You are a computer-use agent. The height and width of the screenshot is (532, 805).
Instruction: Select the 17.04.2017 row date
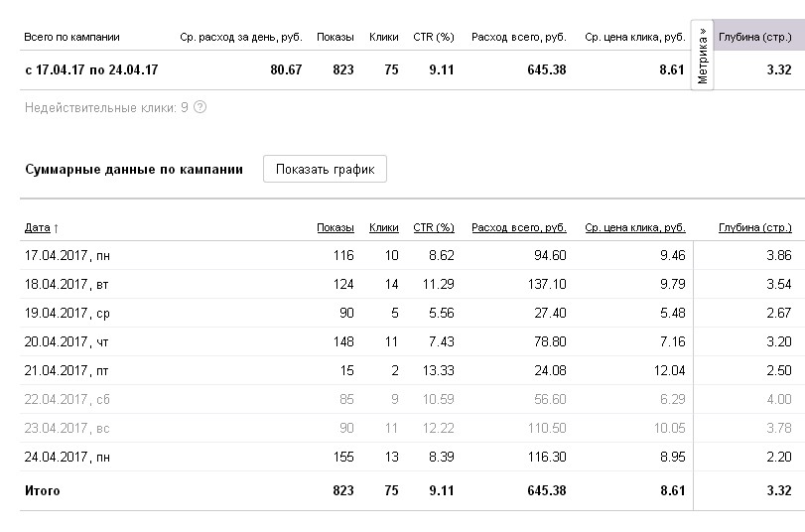coord(67,255)
